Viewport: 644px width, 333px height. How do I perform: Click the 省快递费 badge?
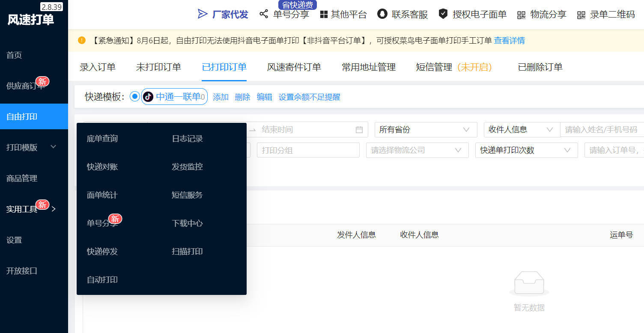(298, 5)
